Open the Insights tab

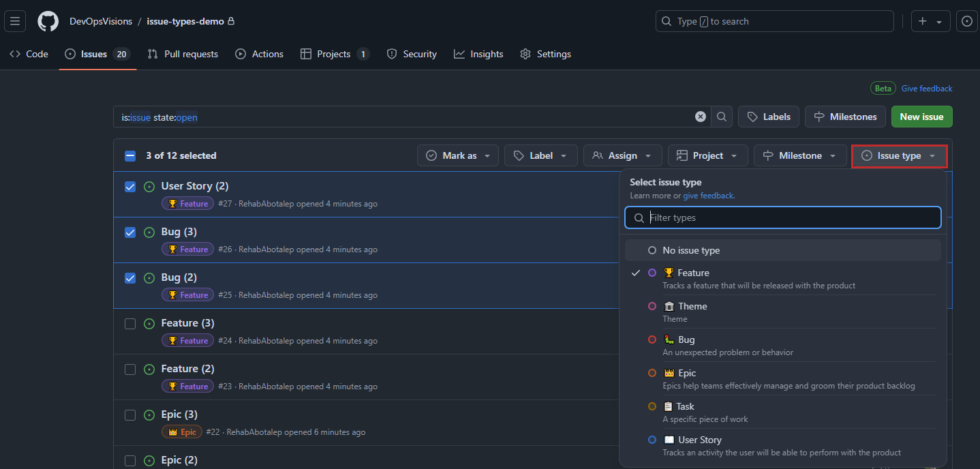click(x=478, y=54)
